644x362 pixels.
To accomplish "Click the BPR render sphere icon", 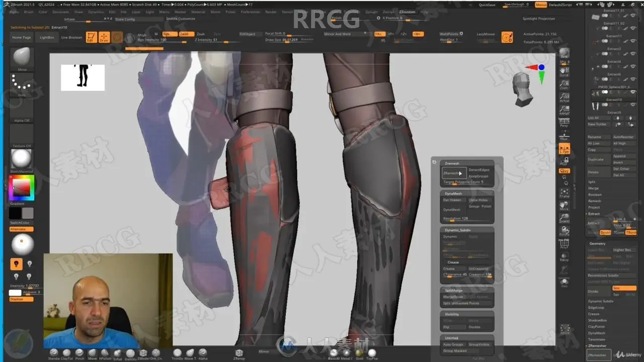I will 564,53.
